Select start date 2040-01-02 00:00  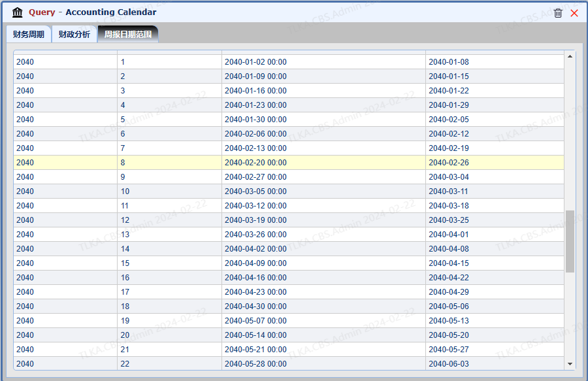[323, 62]
